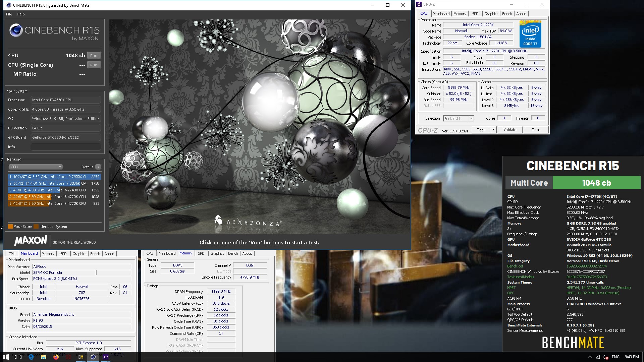Select ranking row i7-4770K score 995
Viewport: 644px width, 362px height.
[54, 203]
